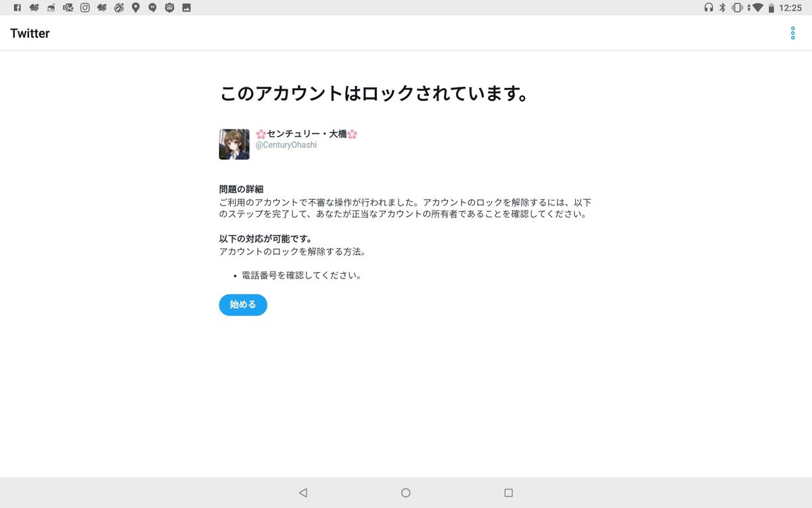Tap the video camera notification icon

(68, 7)
